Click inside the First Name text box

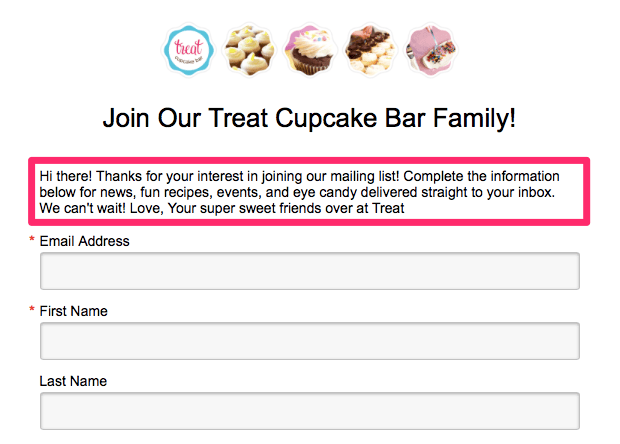[x=310, y=341]
